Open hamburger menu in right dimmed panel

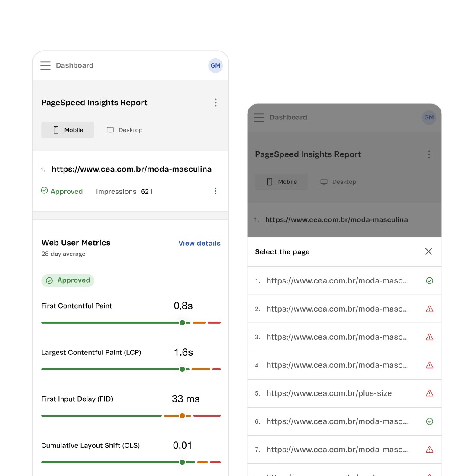click(259, 117)
